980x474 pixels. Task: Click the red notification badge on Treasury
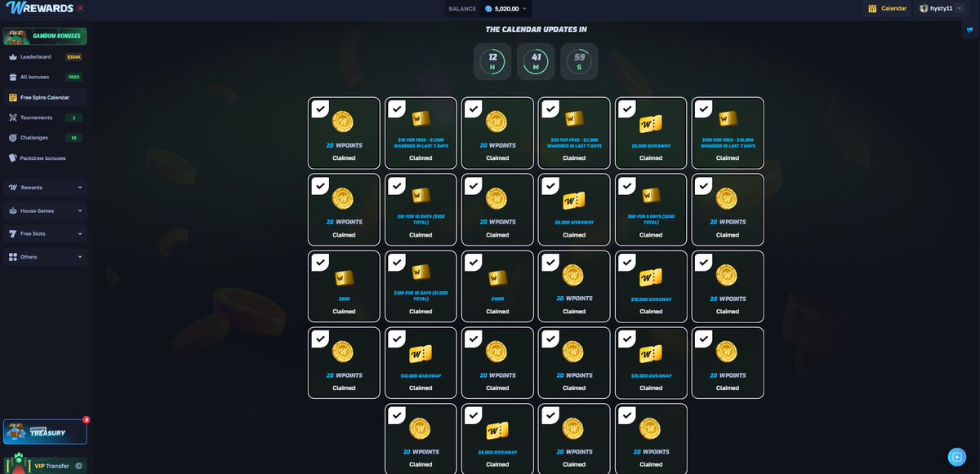click(86, 420)
